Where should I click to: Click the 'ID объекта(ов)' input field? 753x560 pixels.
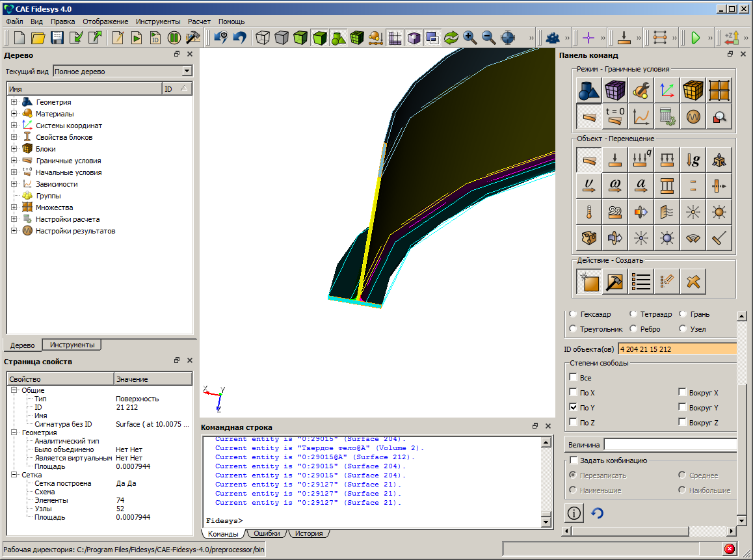[677, 349]
